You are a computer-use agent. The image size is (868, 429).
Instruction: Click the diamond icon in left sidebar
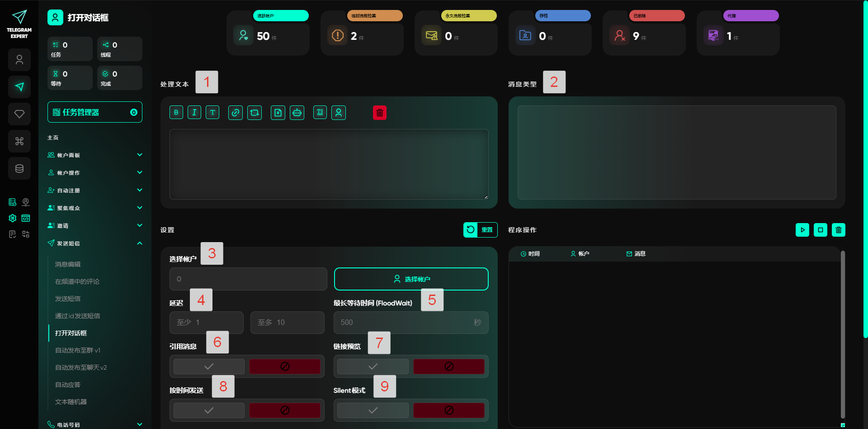pos(19,114)
